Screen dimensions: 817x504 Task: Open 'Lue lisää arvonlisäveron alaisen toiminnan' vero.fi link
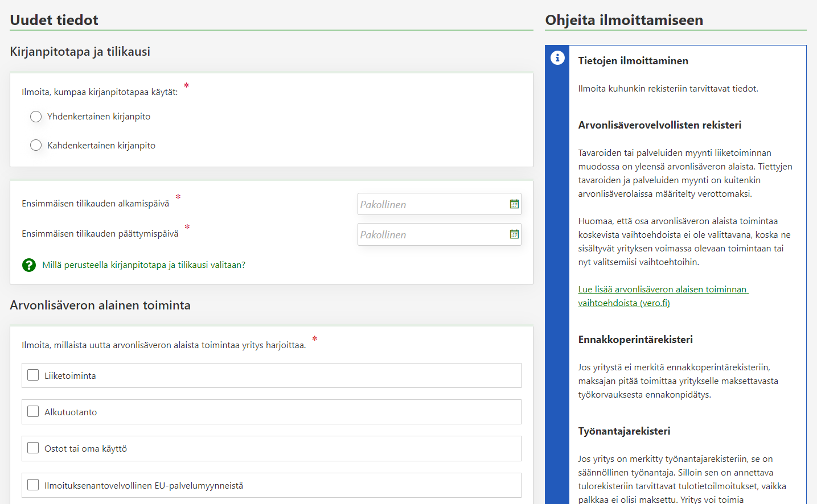click(663, 290)
